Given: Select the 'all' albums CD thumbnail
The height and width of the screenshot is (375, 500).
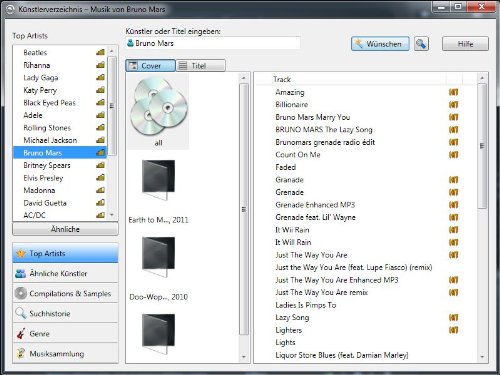Looking at the screenshot, I should pyautogui.click(x=158, y=112).
